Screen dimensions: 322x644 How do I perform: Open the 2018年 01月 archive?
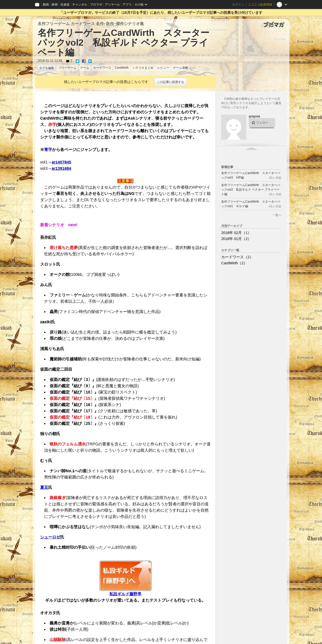[236, 239]
